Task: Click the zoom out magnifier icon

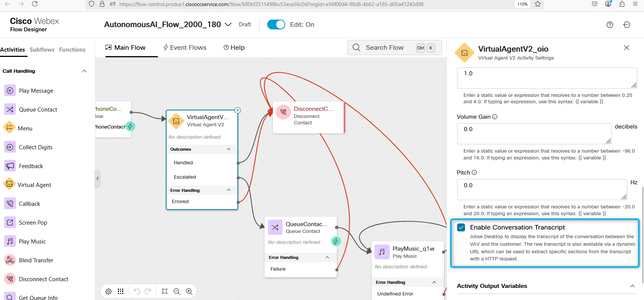Action: [x=177, y=291]
